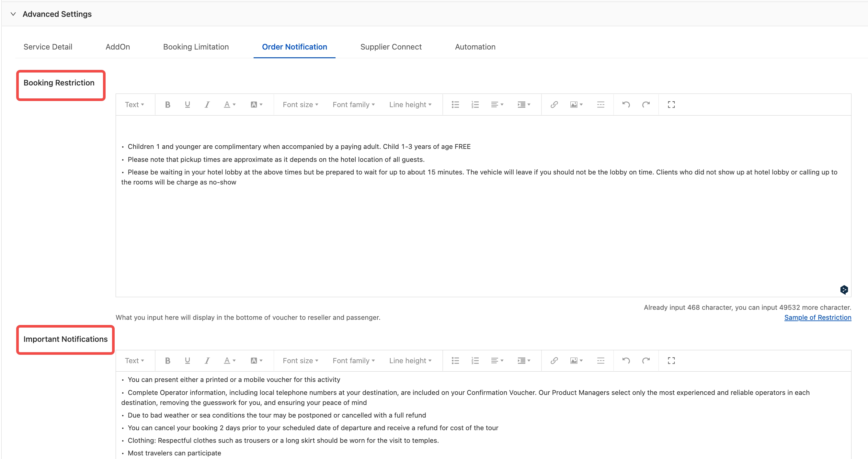This screenshot has width=868, height=459.
Task: Click Bold icon in Booking Restriction editor
Action: click(167, 105)
